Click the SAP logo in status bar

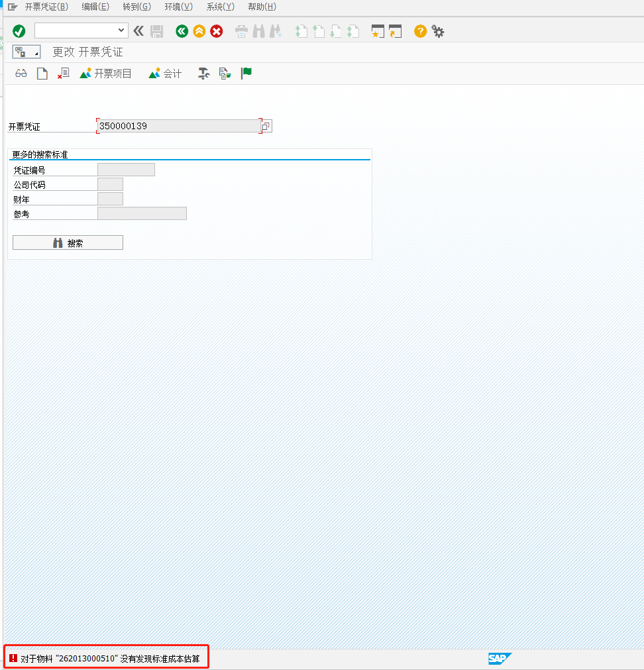500,659
